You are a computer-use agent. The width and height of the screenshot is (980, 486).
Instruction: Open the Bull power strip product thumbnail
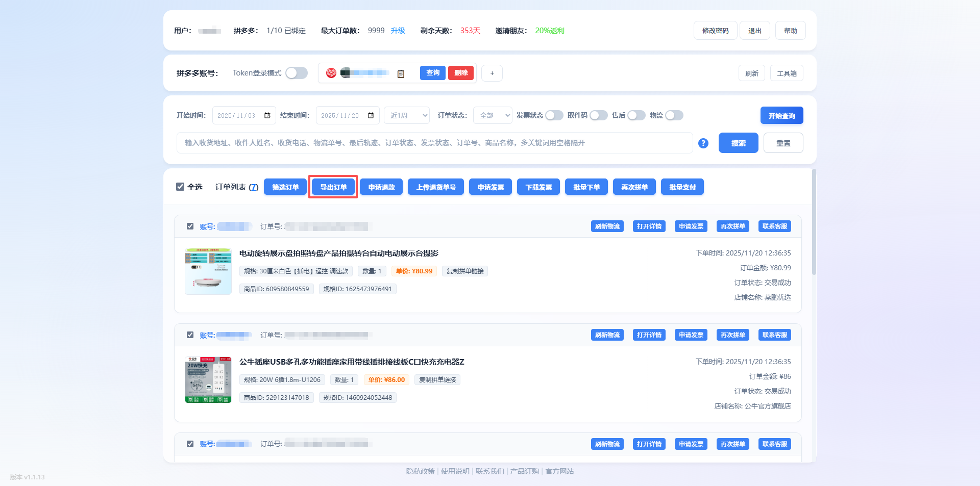pyautogui.click(x=208, y=380)
